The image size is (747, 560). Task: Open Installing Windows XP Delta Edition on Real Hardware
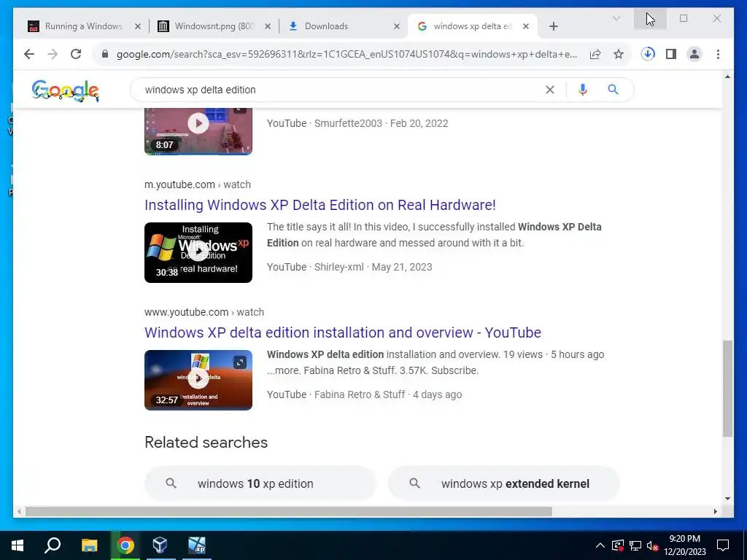coord(320,205)
